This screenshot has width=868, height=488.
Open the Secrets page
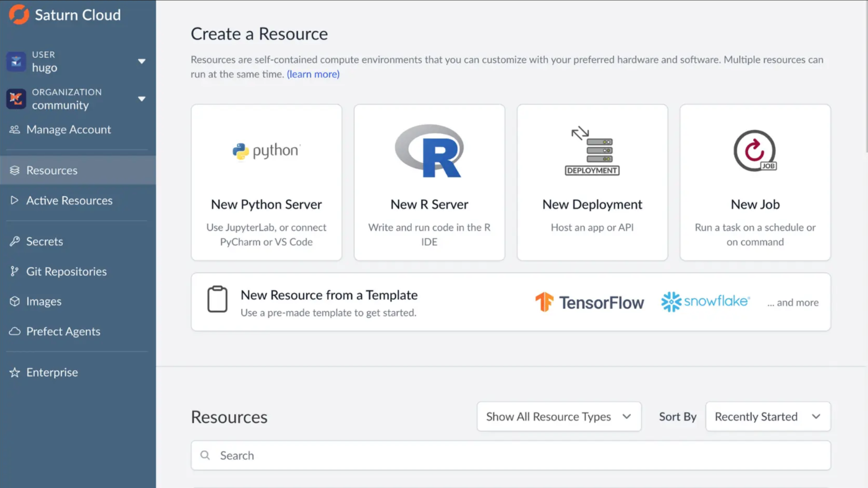coord(78,241)
